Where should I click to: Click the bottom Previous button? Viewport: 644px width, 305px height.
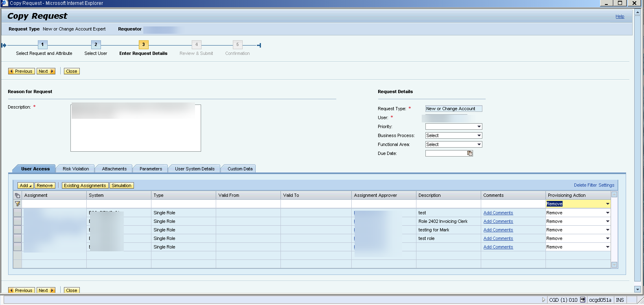point(22,290)
